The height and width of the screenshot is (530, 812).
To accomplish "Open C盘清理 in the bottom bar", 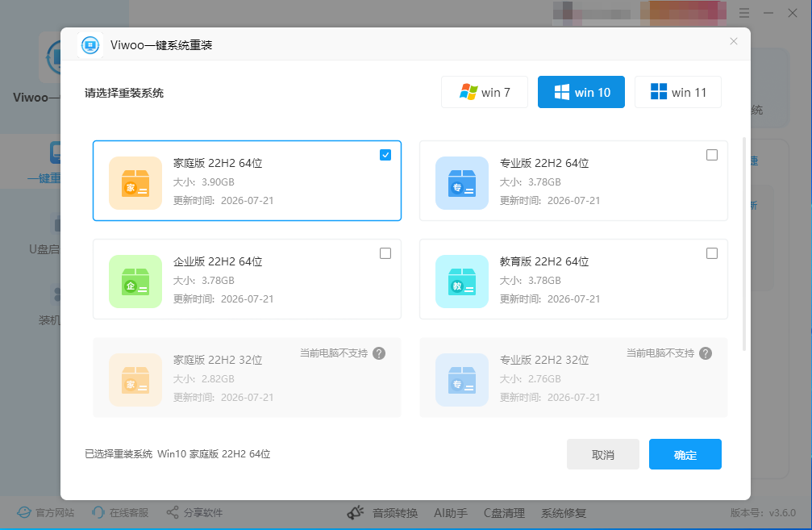I will [x=505, y=513].
